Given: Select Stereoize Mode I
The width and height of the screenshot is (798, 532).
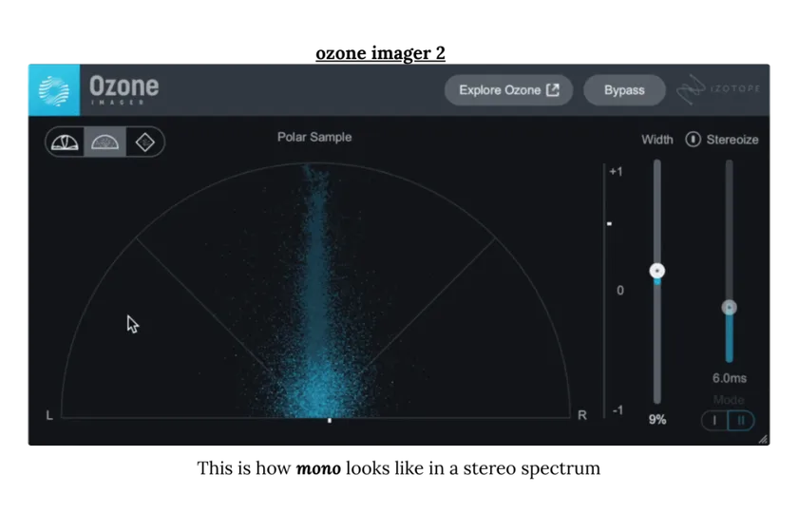Looking at the screenshot, I should [x=714, y=421].
